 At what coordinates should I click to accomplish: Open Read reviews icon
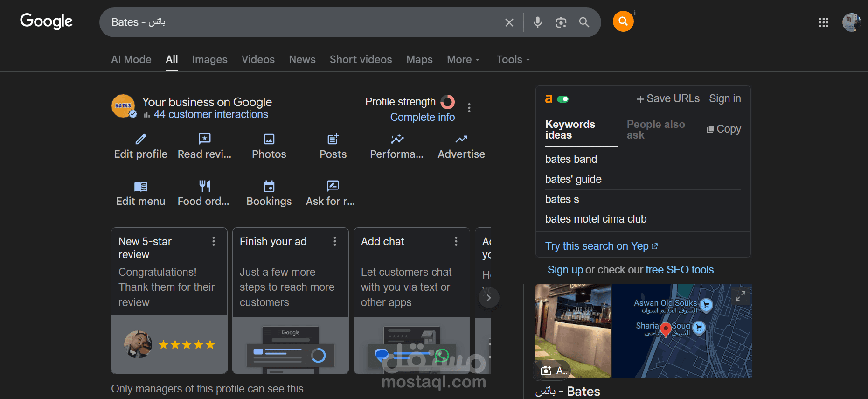point(205,139)
